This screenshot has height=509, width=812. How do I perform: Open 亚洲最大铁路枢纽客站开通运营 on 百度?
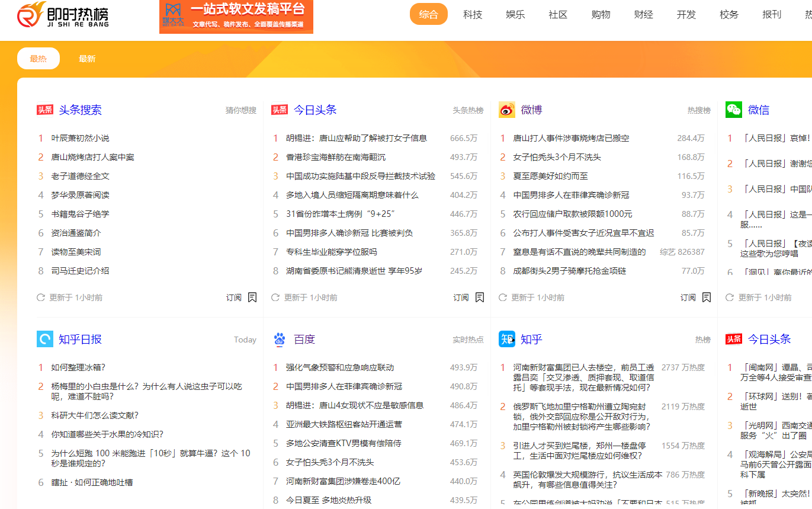tap(344, 424)
